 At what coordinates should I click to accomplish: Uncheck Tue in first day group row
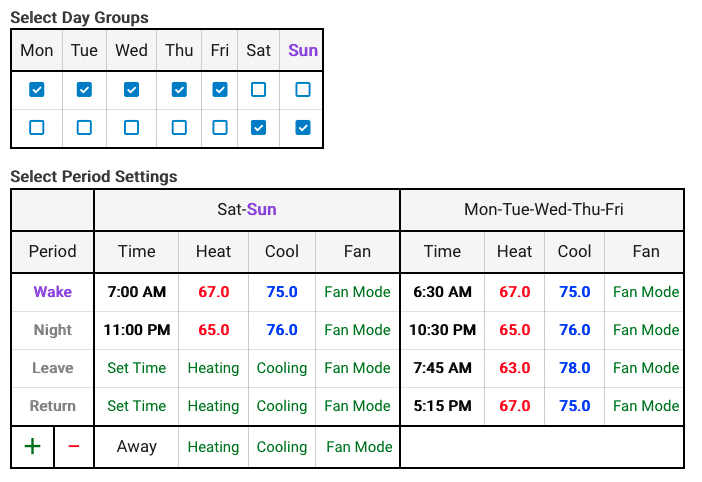(84, 90)
